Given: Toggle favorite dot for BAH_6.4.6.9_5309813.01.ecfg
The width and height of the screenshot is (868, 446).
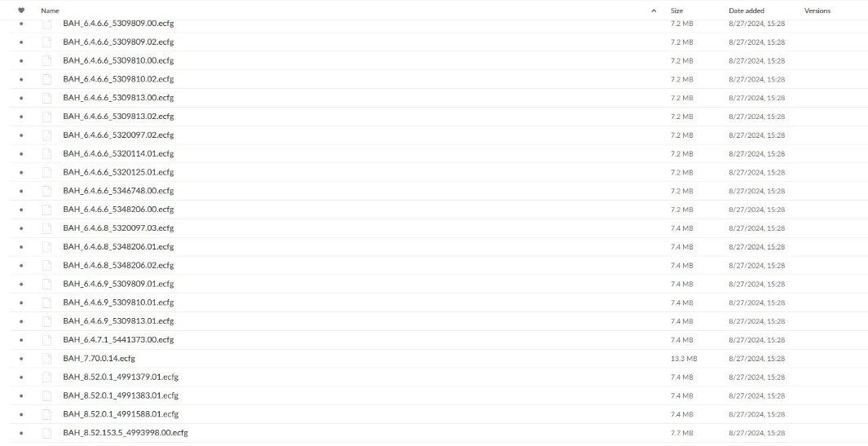Looking at the screenshot, I should click(21, 321).
